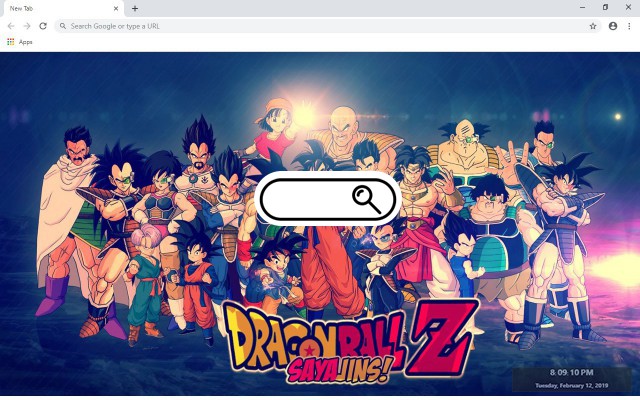This screenshot has height=400, width=640.
Task: Click the browser back arrow
Action: (x=11, y=26)
